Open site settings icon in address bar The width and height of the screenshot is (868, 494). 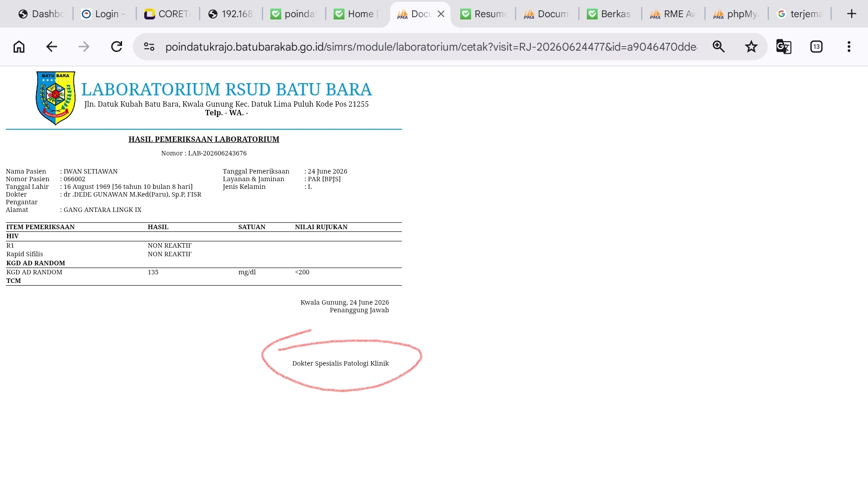click(149, 47)
